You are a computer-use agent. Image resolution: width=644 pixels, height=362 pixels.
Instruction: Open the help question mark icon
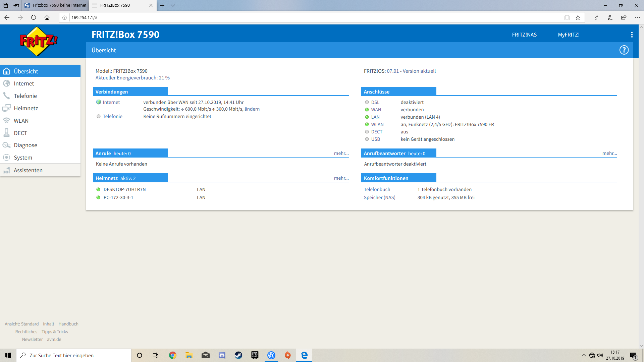(x=624, y=50)
